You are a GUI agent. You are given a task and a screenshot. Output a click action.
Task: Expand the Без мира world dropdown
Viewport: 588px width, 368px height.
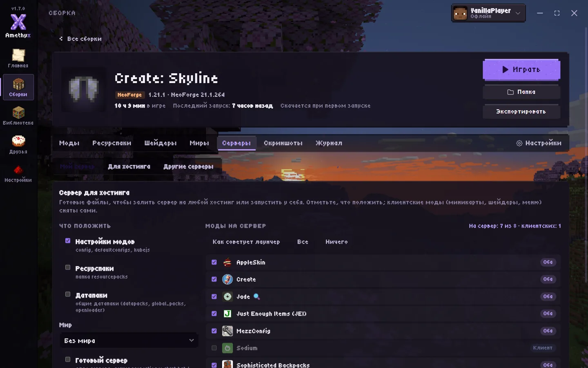[129, 341]
